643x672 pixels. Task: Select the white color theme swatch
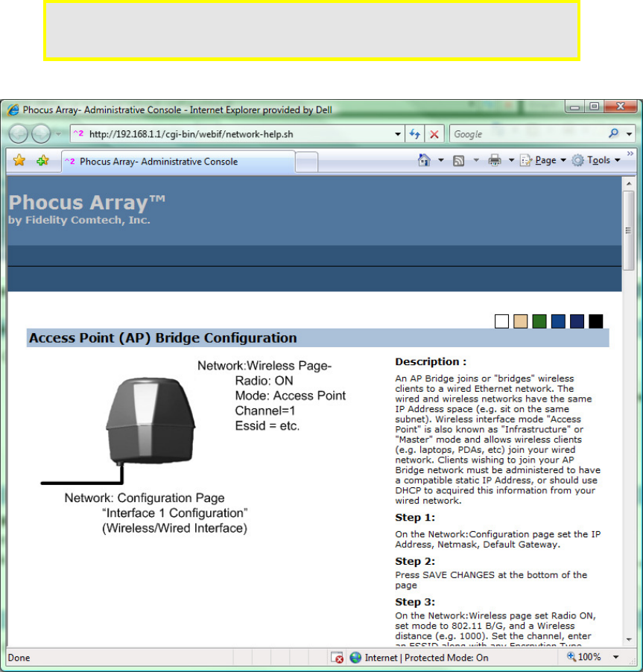[x=501, y=321]
